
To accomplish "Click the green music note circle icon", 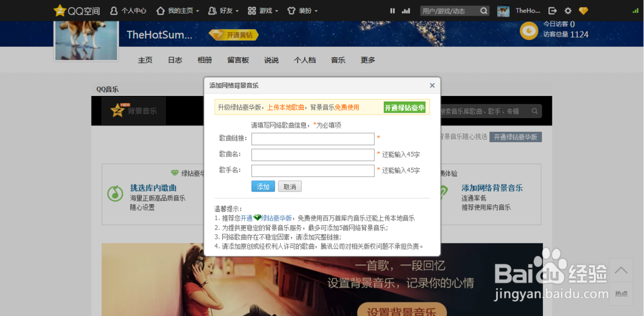I will click(115, 193).
